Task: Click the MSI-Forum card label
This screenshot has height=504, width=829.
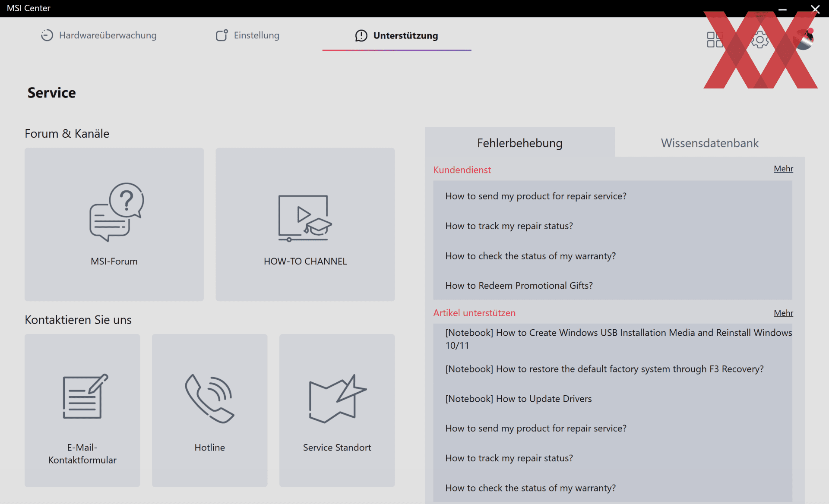Action: tap(114, 261)
